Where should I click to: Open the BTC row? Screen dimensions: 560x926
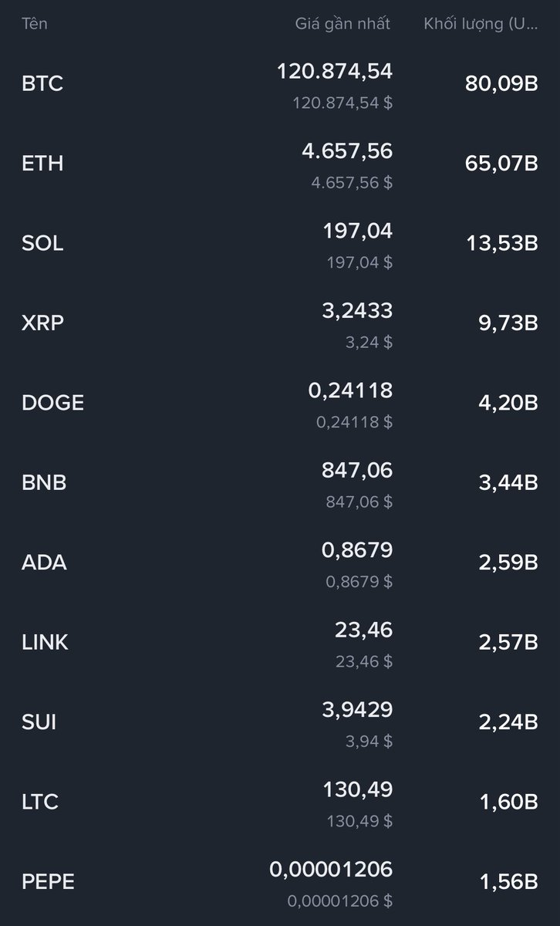point(280,84)
